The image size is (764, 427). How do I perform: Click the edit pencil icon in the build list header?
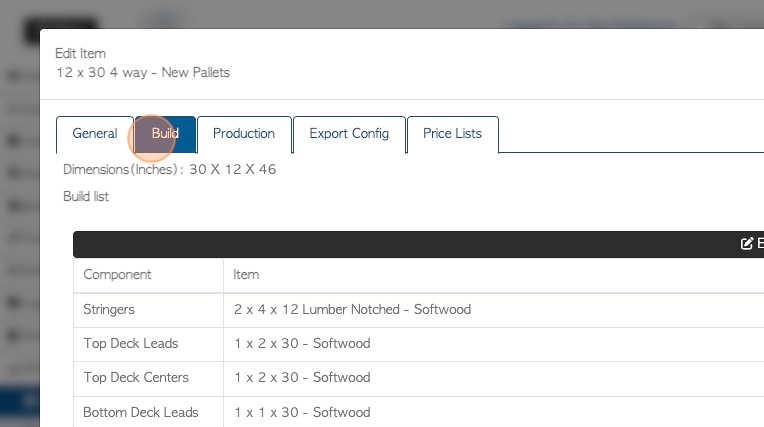click(746, 244)
